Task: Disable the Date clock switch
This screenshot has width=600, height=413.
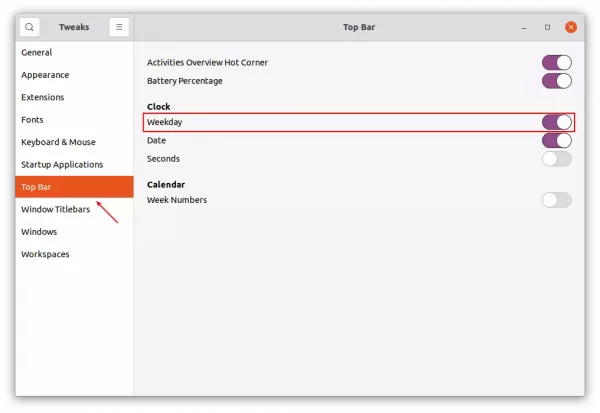Action: point(557,140)
